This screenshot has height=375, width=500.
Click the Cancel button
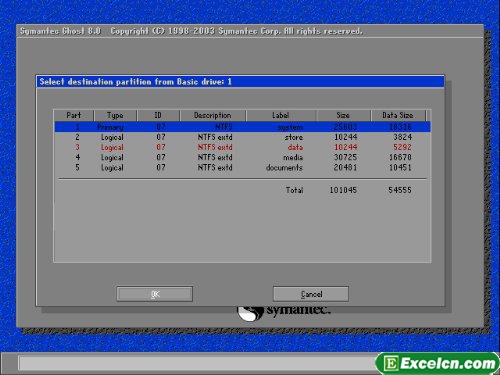coord(311,294)
